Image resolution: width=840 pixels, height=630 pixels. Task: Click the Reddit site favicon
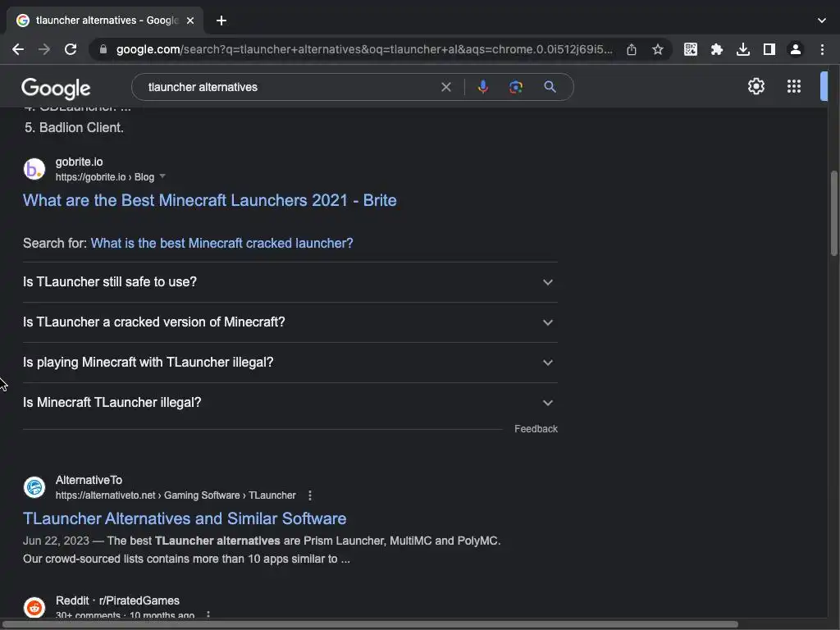tap(34, 608)
